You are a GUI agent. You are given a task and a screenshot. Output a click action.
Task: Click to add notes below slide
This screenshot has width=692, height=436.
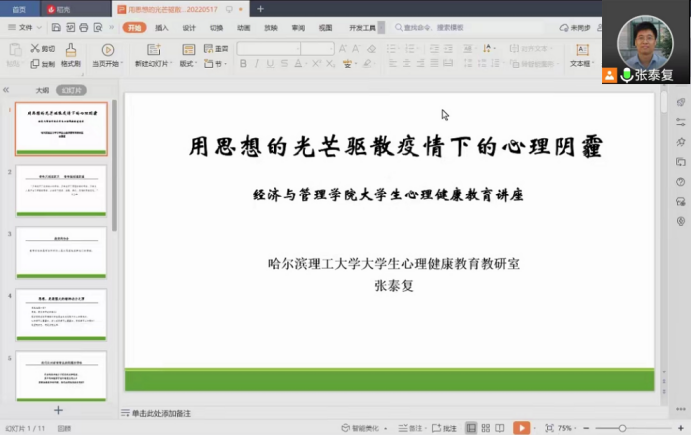point(160,413)
